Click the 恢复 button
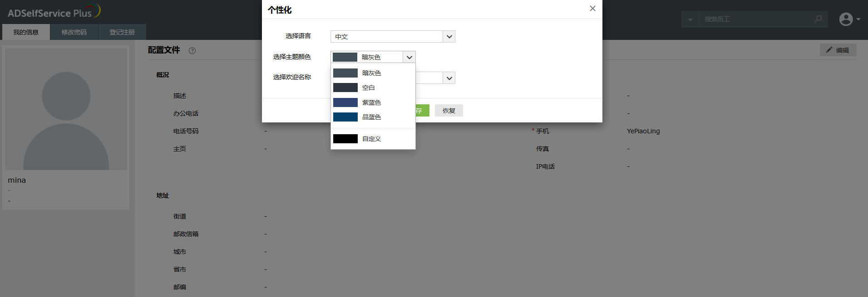868x297 pixels. pos(449,111)
